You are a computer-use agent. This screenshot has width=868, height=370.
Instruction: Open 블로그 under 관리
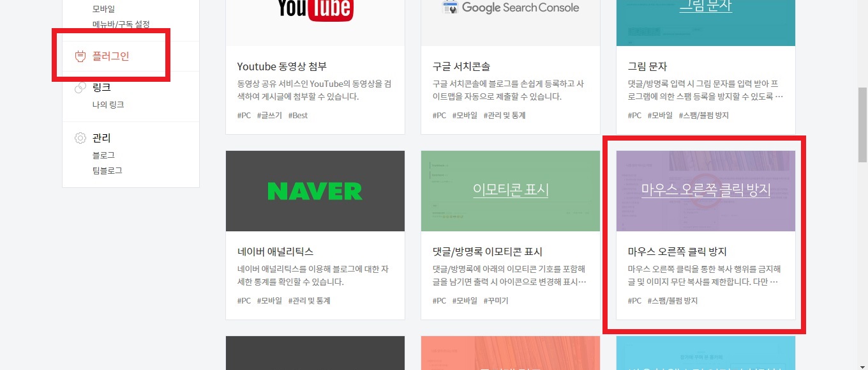point(103,155)
